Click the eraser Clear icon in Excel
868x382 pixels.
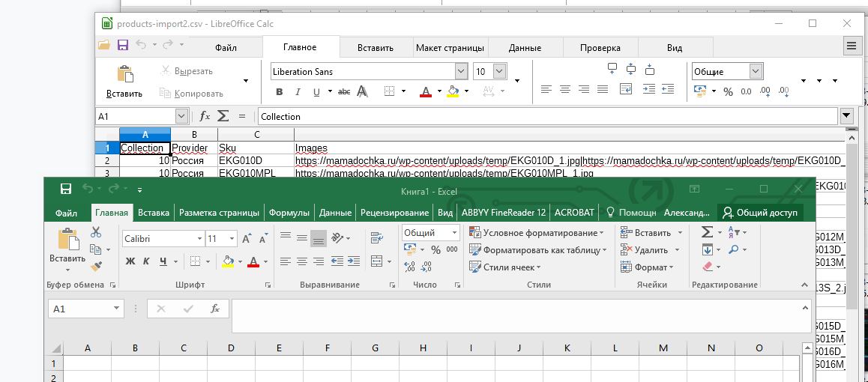[x=708, y=267]
